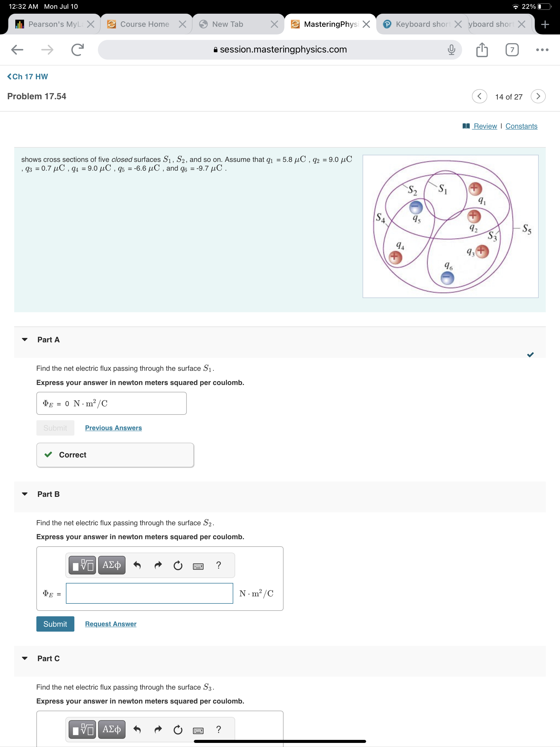Open Previous Answers for Part A

click(113, 428)
